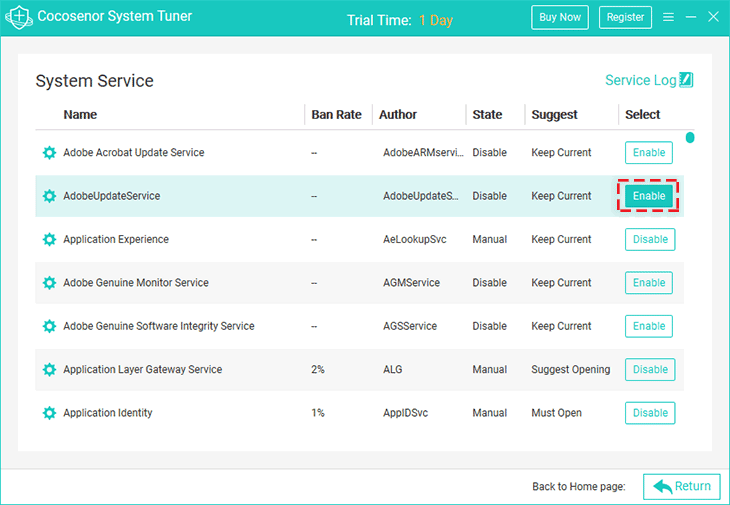The width and height of the screenshot is (730, 505).
Task: Click the 1% ban rate value
Action: click(318, 413)
